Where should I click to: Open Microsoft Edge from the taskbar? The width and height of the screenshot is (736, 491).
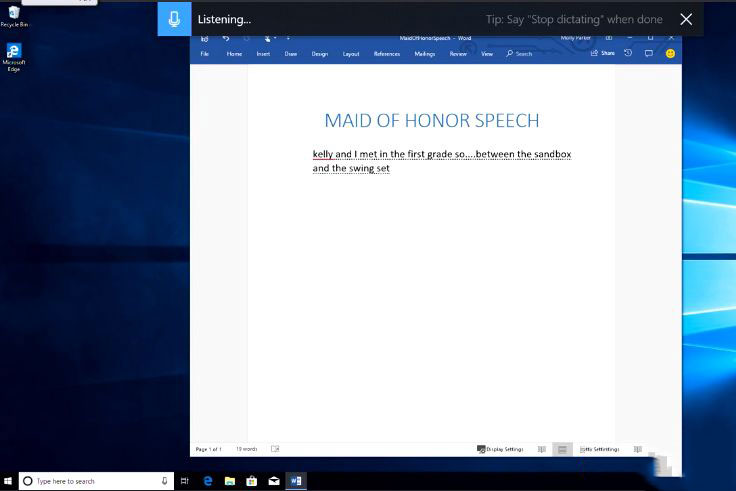point(208,481)
